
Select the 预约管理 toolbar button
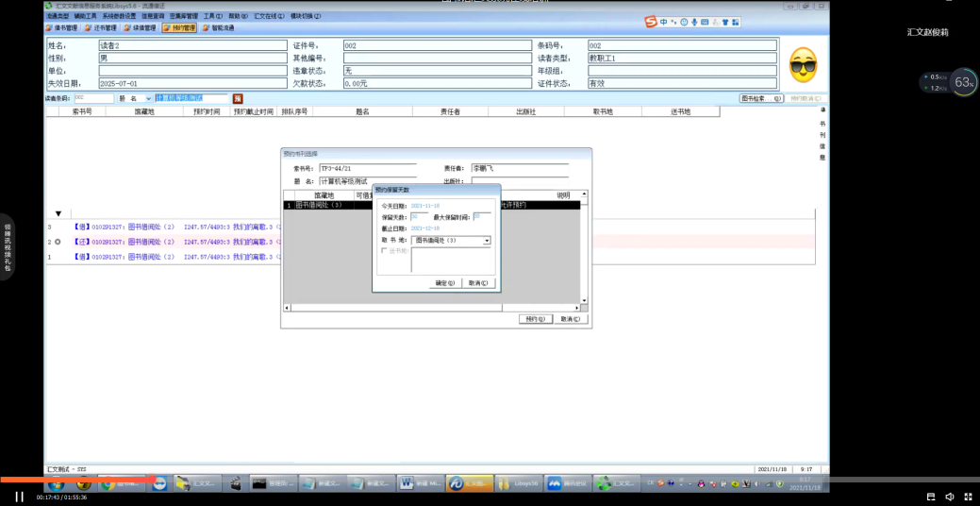pyautogui.click(x=179, y=28)
